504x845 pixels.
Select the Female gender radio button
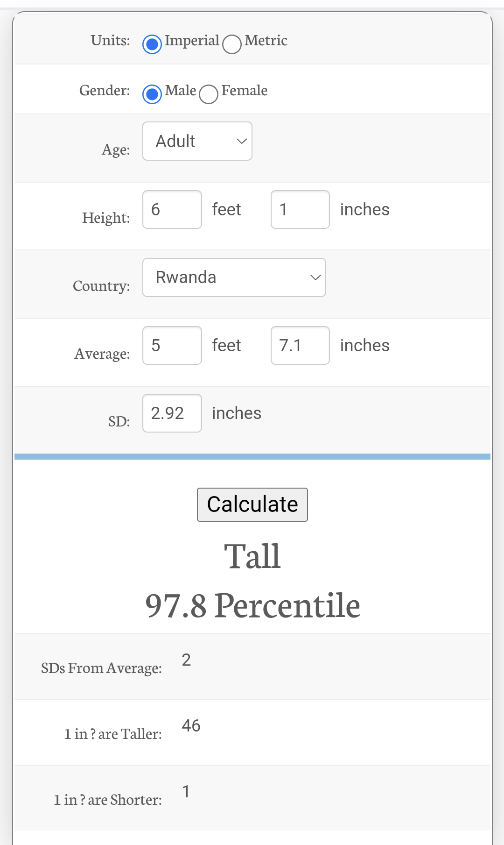click(x=209, y=94)
